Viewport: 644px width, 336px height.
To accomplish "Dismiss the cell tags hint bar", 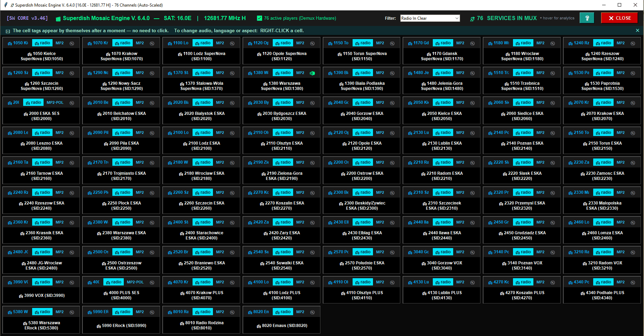I will coord(637,30).
